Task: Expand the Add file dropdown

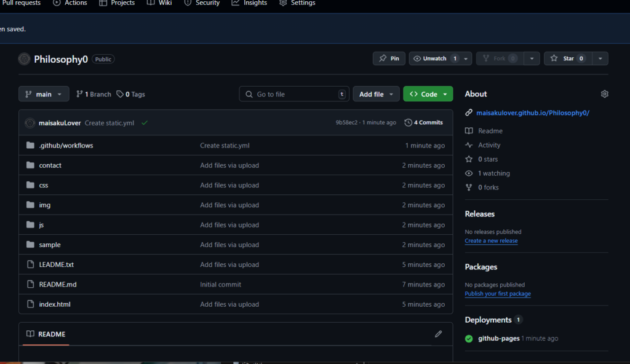Action: [x=376, y=94]
